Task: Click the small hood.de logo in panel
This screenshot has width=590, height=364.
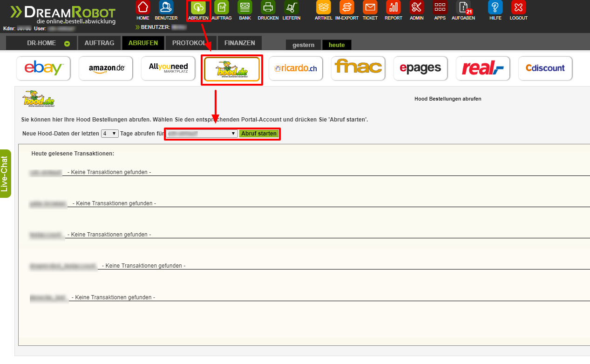Action: (x=39, y=99)
